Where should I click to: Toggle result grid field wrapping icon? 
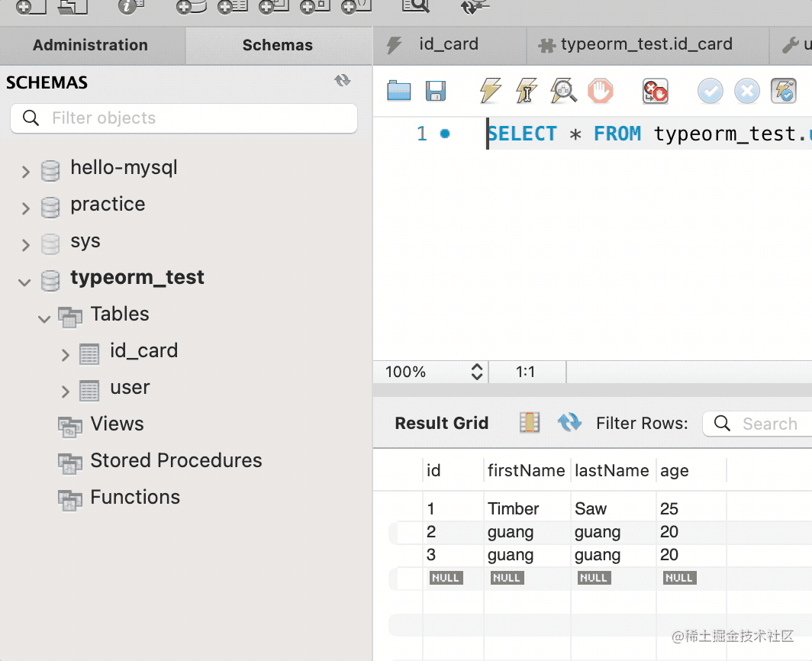(529, 423)
